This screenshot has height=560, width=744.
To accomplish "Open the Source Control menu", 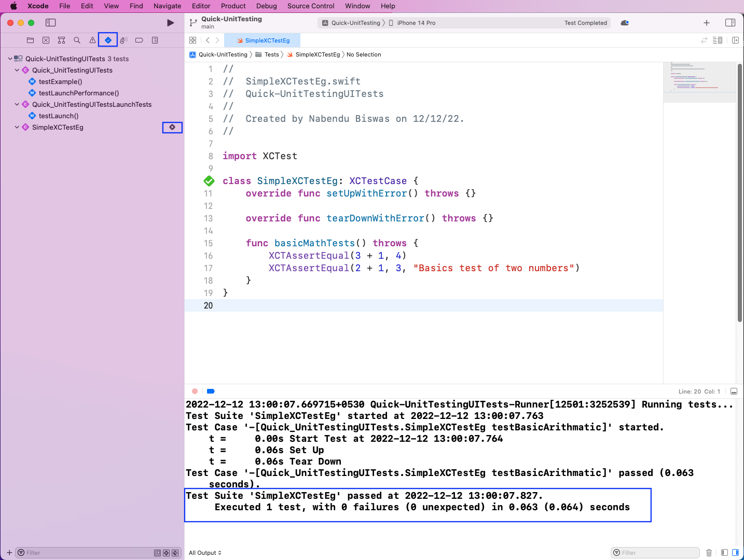I will click(x=311, y=6).
